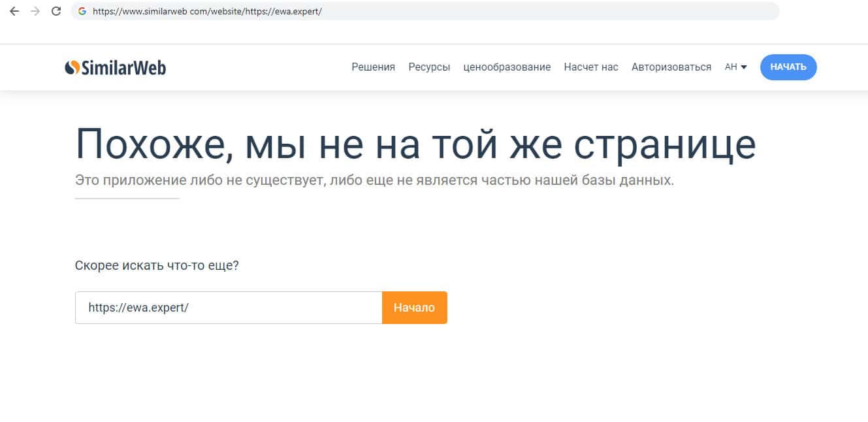
Task: Click the browser back arrow
Action: [14, 11]
